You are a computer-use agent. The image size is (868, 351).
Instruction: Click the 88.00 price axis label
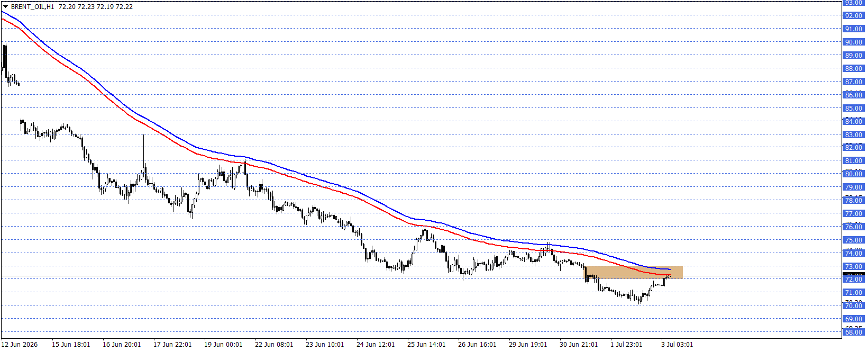tap(853, 69)
